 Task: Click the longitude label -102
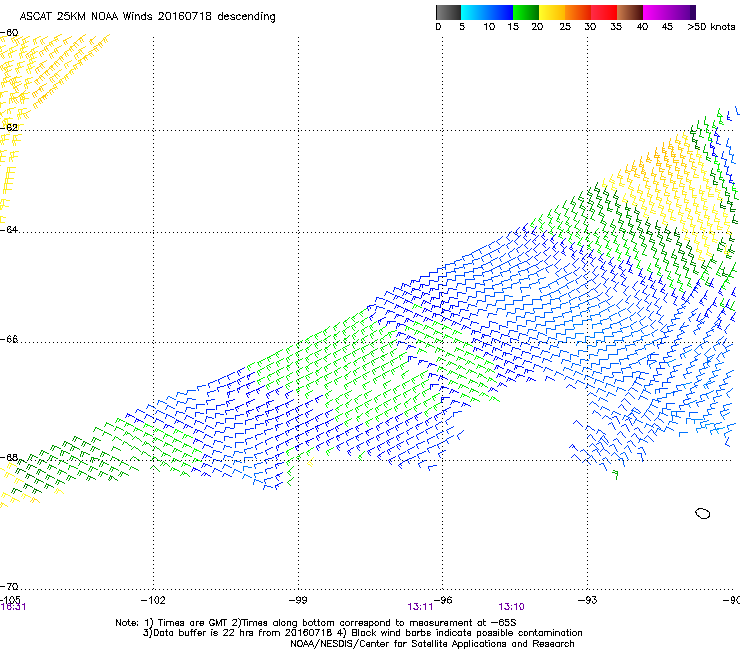tap(153, 600)
